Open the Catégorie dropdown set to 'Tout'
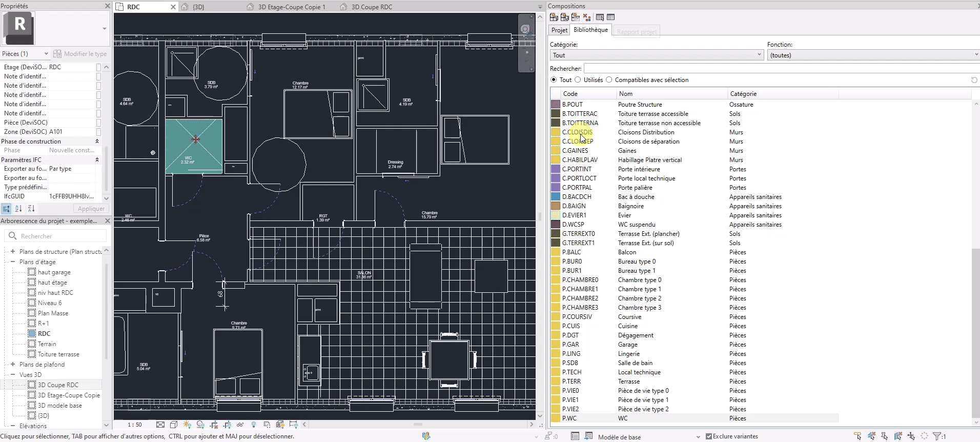This screenshot has width=980, height=442. (657, 55)
